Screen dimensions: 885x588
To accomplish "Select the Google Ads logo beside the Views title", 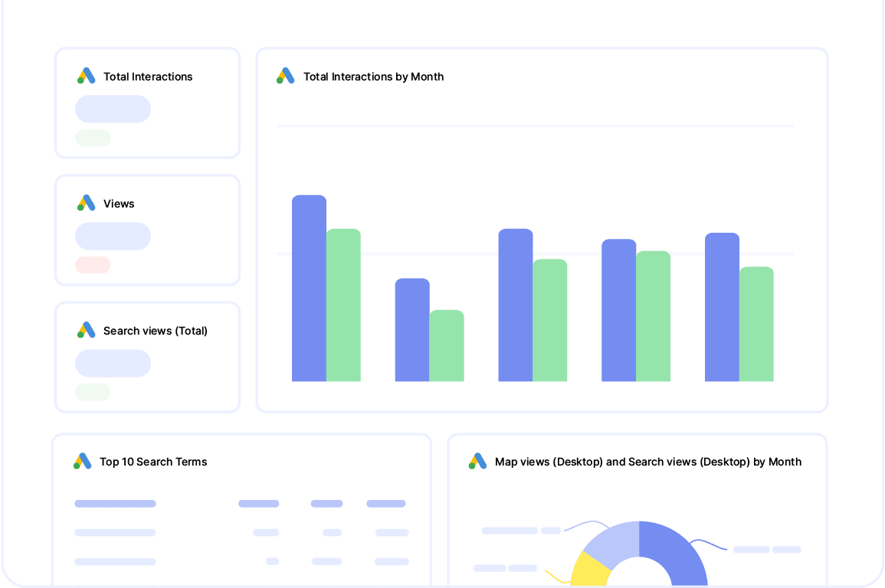I will (x=86, y=203).
